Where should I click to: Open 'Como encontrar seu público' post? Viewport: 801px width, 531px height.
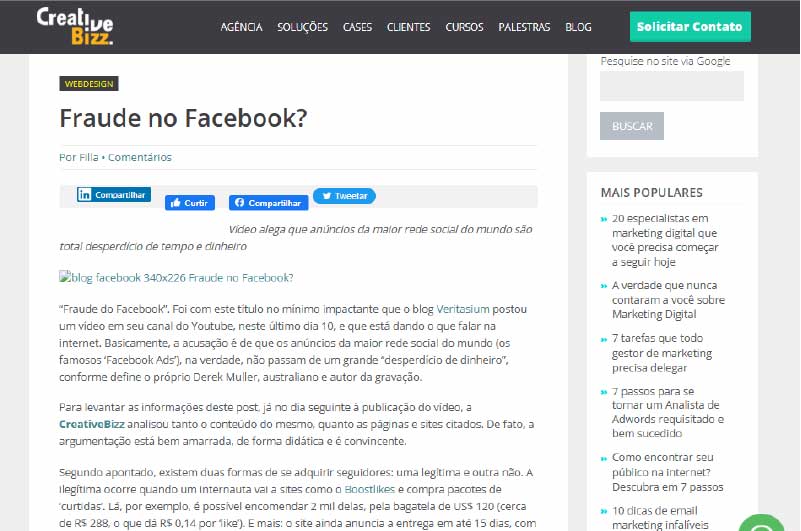(667, 472)
